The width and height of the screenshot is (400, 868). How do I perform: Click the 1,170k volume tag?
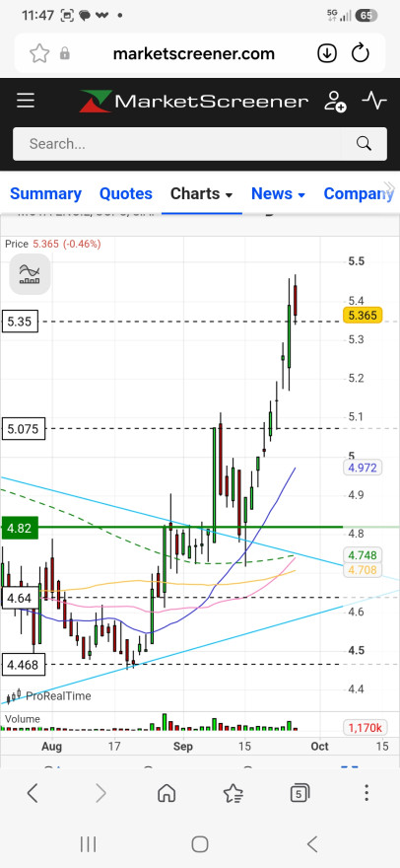pos(364,727)
